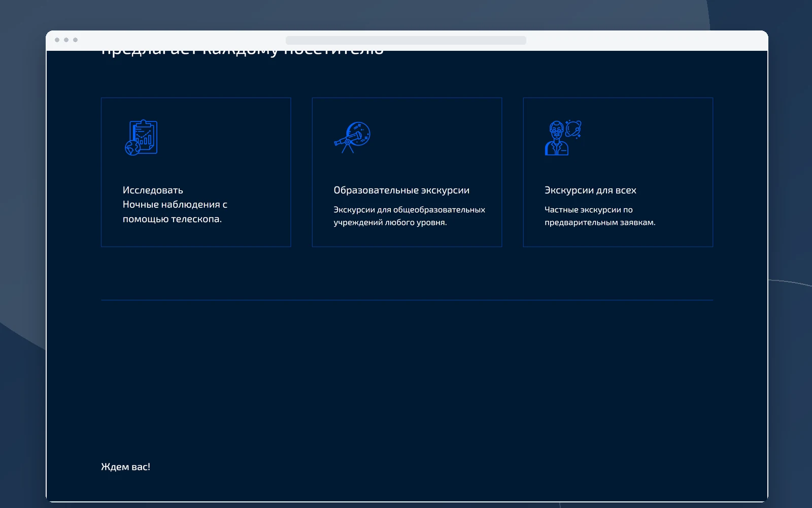Screen dimensions: 812x508
Task: Select the Исследовать card heading
Action: [x=153, y=190]
